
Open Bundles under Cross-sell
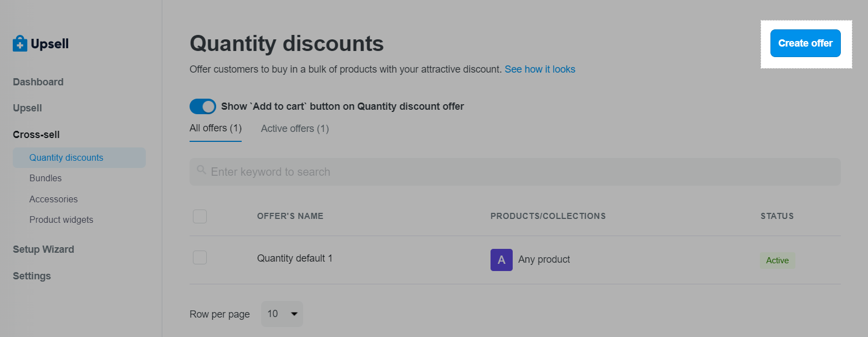(45, 178)
